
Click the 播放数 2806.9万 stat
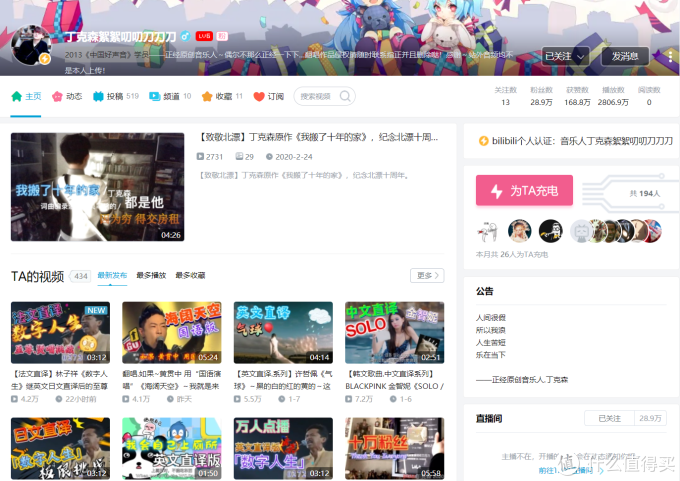point(613,96)
